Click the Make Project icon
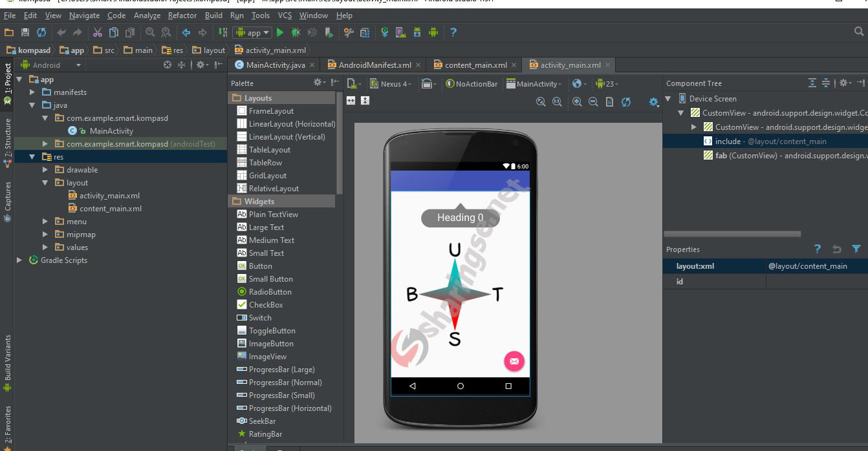868x451 pixels. [x=223, y=32]
